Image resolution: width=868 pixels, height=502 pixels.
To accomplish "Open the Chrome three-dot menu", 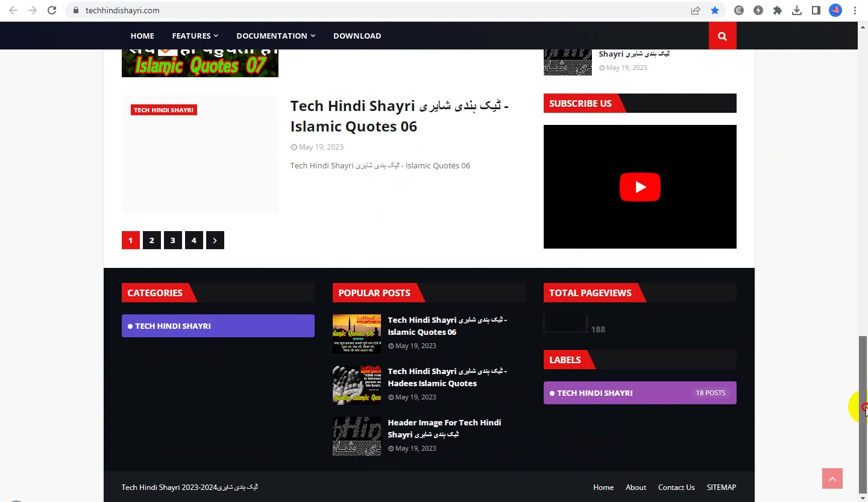I will [x=855, y=10].
